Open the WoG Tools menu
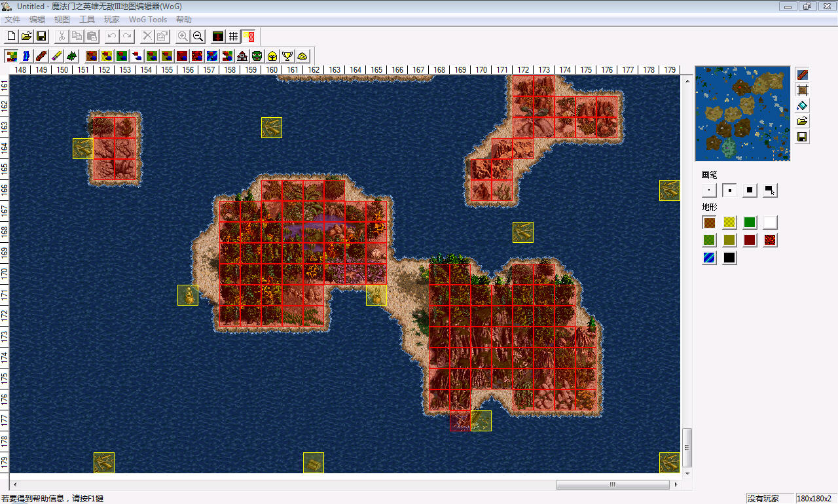Image resolution: width=838 pixels, height=504 pixels. (x=148, y=20)
